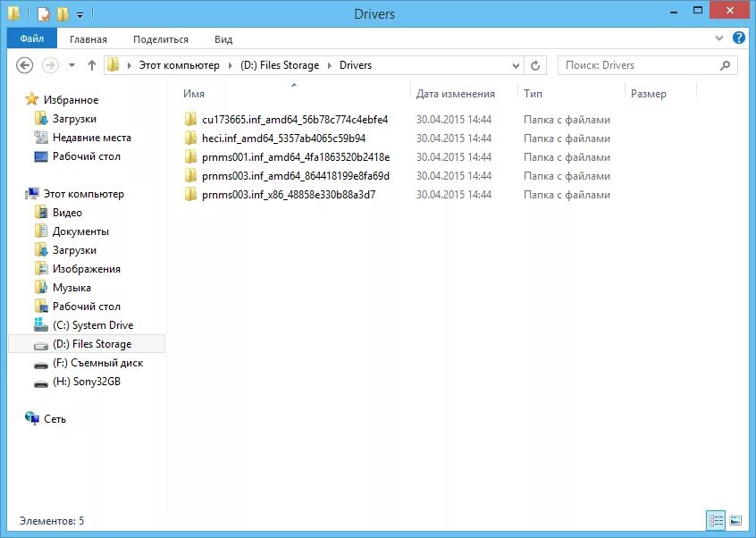756x538 pixels.
Task: Go up one folder level
Action: pyautogui.click(x=92, y=65)
